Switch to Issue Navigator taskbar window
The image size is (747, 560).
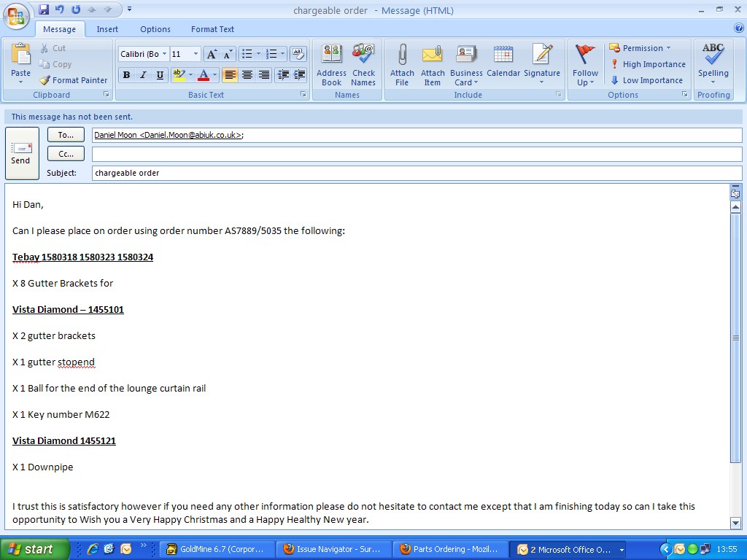pyautogui.click(x=333, y=549)
